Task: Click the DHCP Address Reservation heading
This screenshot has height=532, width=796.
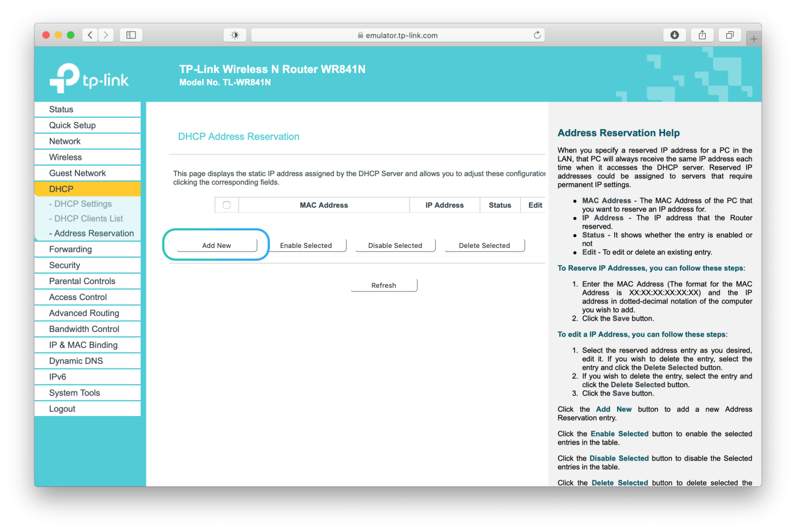Action: 239,137
